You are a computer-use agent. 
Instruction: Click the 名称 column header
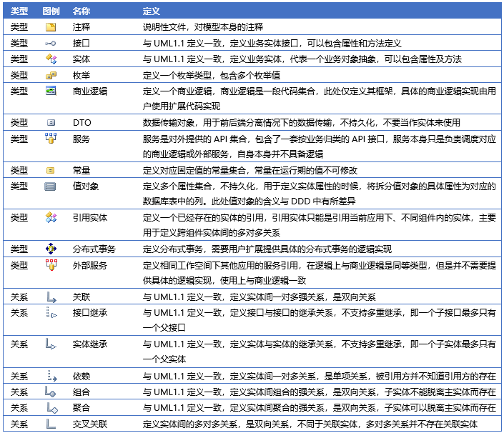point(81,11)
